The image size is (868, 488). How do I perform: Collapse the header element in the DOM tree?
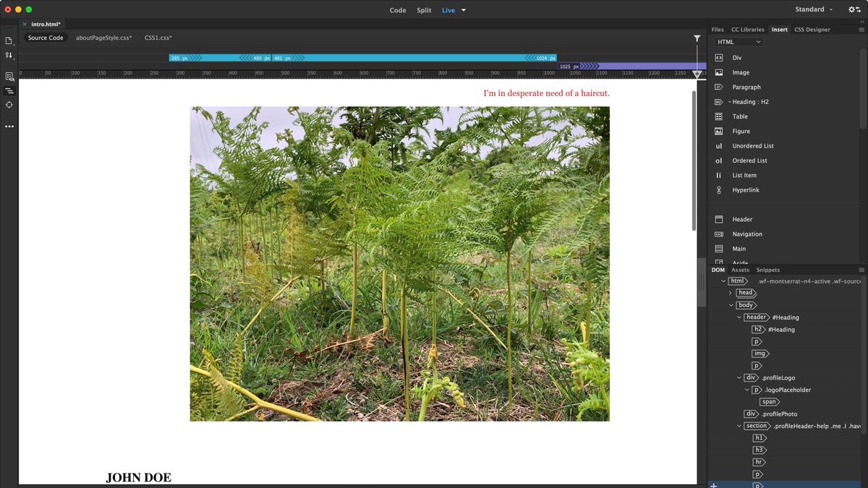(739, 317)
